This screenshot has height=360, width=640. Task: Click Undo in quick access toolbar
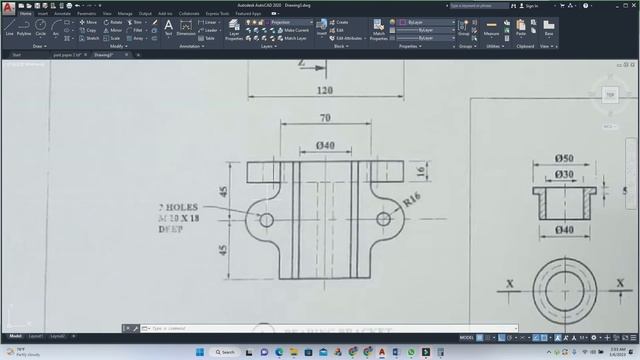[77, 6]
